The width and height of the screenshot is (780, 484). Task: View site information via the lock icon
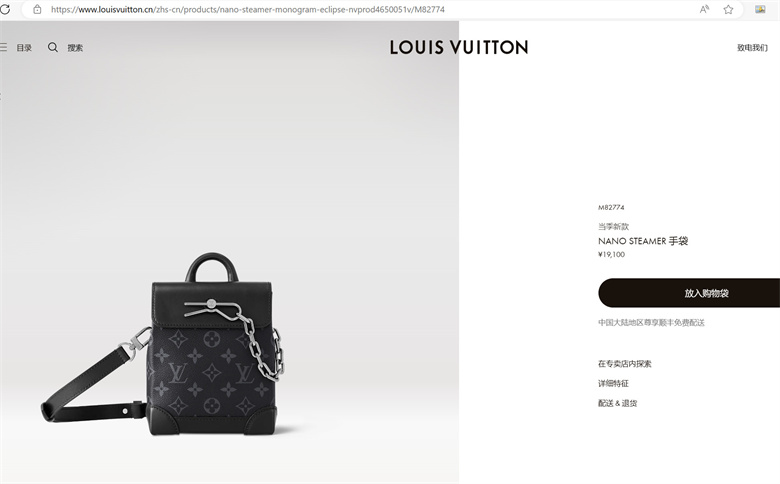click(37, 9)
